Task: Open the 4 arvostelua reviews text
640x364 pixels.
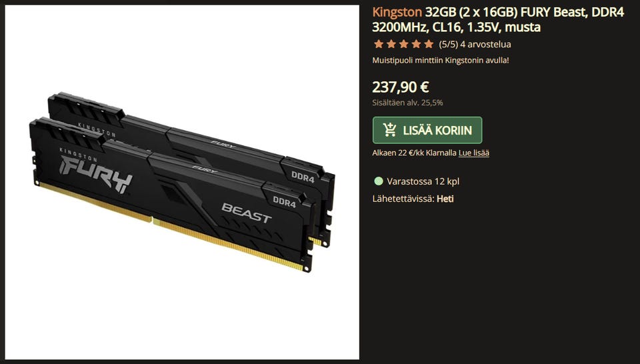Action: pos(485,44)
